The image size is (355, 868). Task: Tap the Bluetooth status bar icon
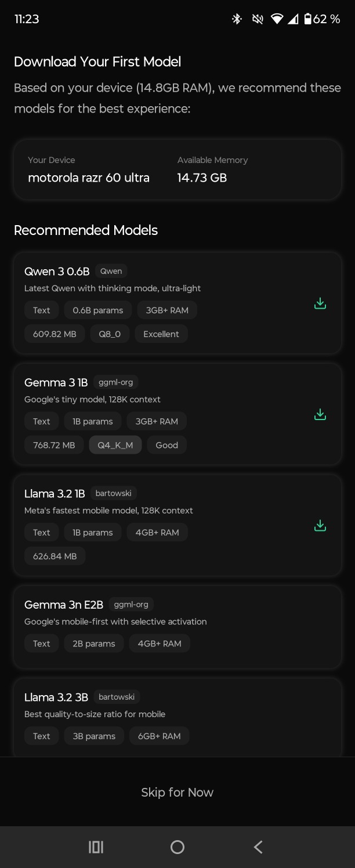click(237, 19)
